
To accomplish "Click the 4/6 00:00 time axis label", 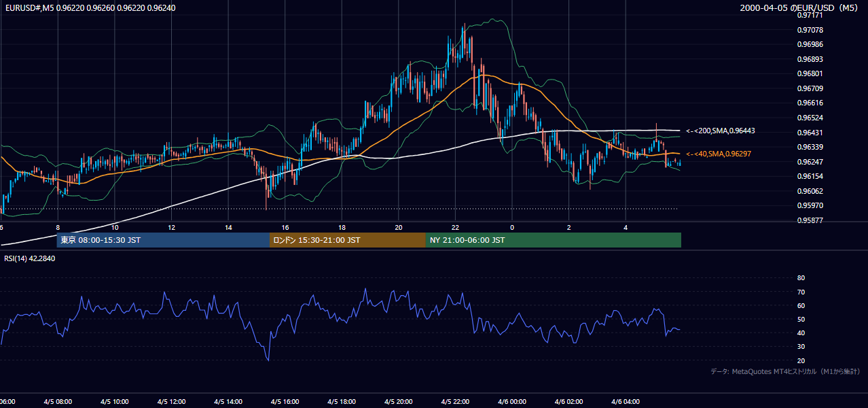I will click(x=513, y=402).
